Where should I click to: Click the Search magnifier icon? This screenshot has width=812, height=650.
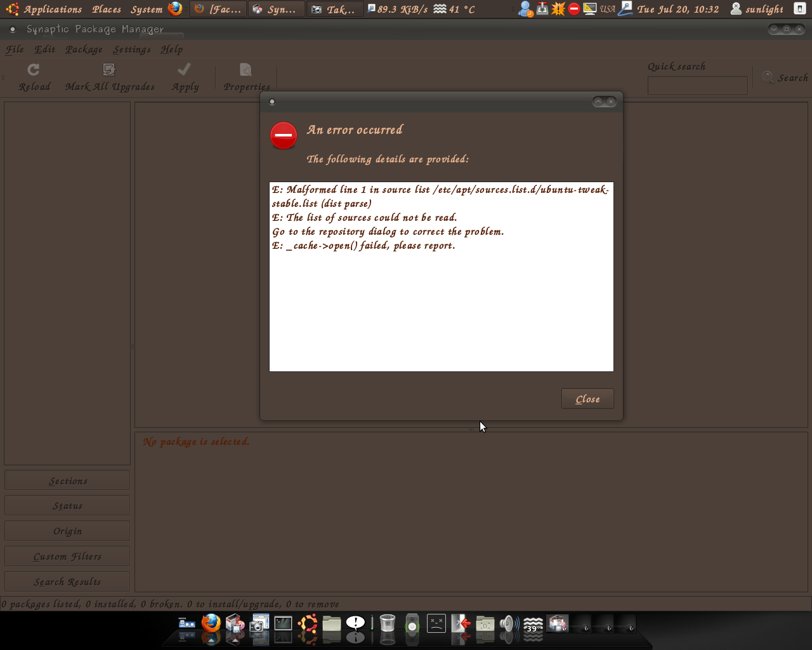pyautogui.click(x=768, y=77)
